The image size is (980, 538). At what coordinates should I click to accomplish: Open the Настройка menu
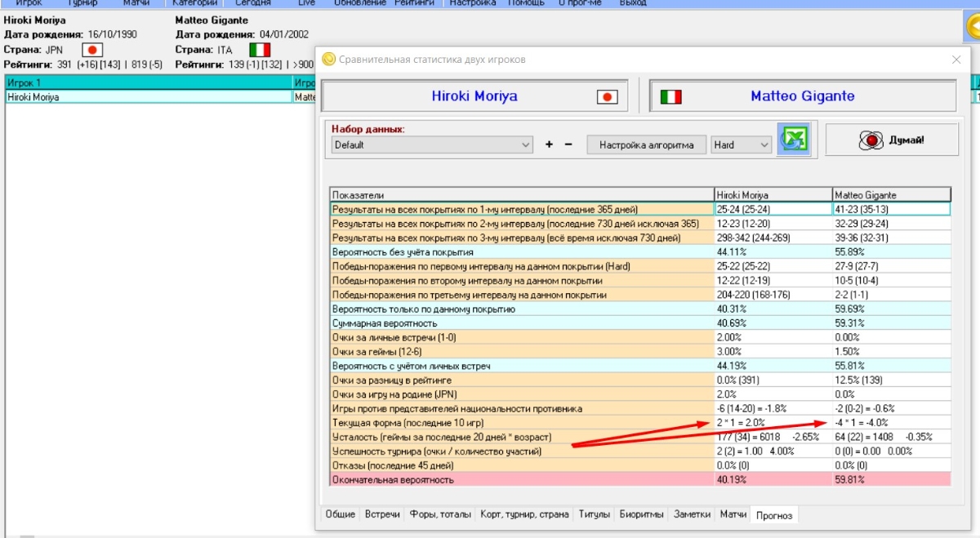pyautogui.click(x=472, y=3)
